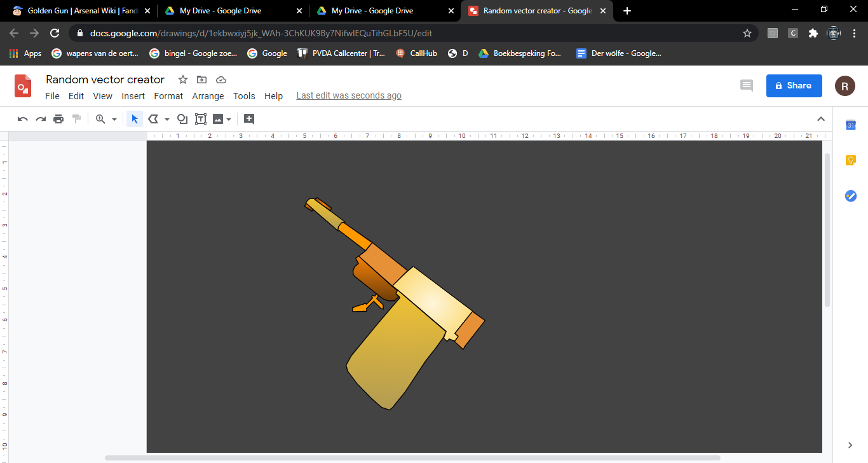Open the 'Last edit was seconds ago' link
Screen dimensions: 868x463
pyautogui.click(x=349, y=95)
